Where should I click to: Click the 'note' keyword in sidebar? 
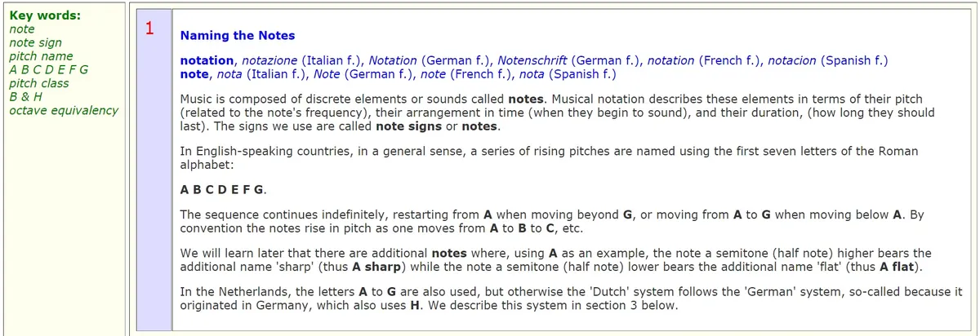[x=22, y=29]
